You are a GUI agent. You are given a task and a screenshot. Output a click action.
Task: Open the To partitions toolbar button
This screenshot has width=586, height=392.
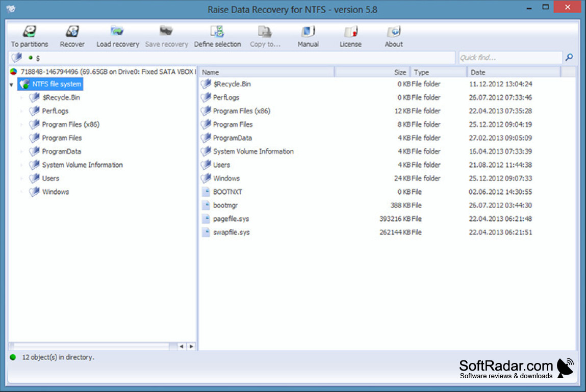(x=30, y=36)
